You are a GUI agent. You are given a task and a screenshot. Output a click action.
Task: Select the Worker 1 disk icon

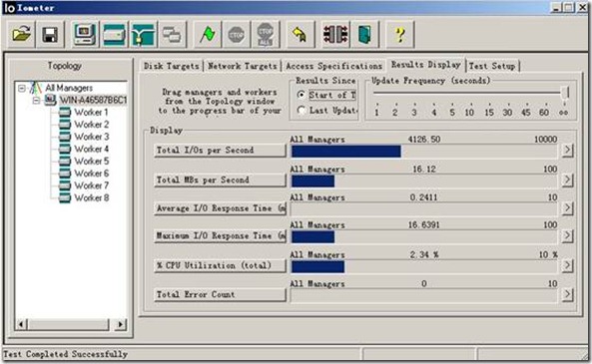tap(65, 112)
